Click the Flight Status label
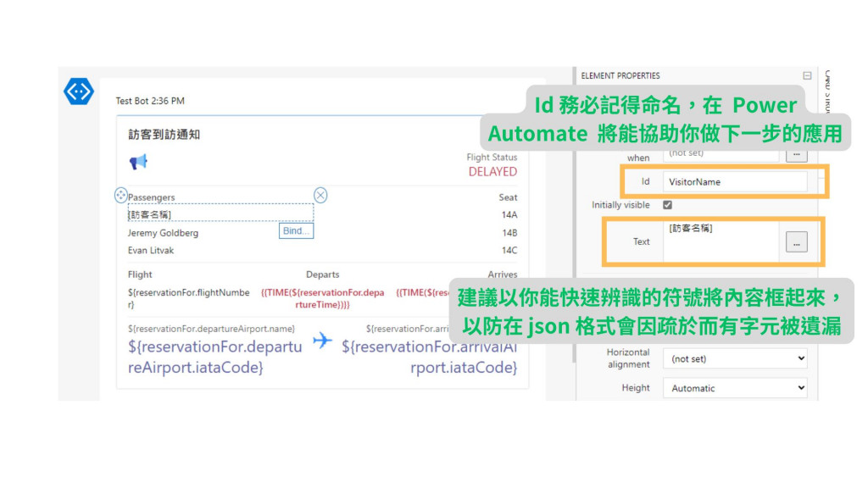 point(492,157)
